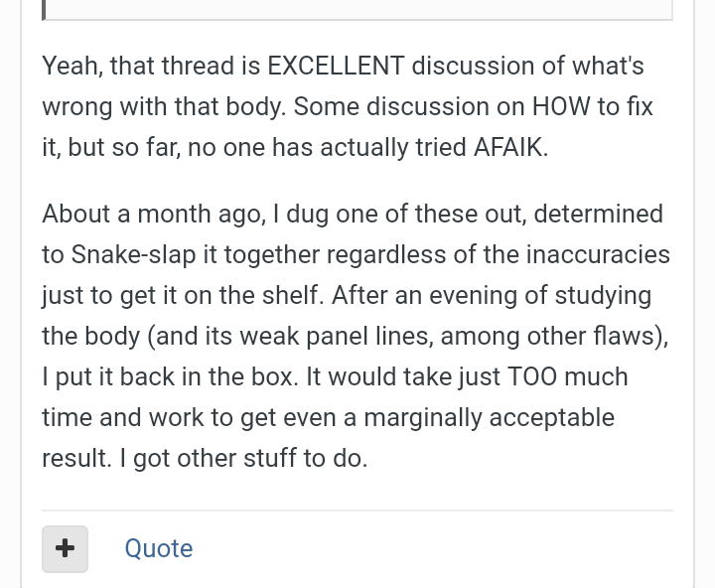715x588 pixels.
Task: Click inside the quoted post box at top
Action: click(x=359, y=8)
